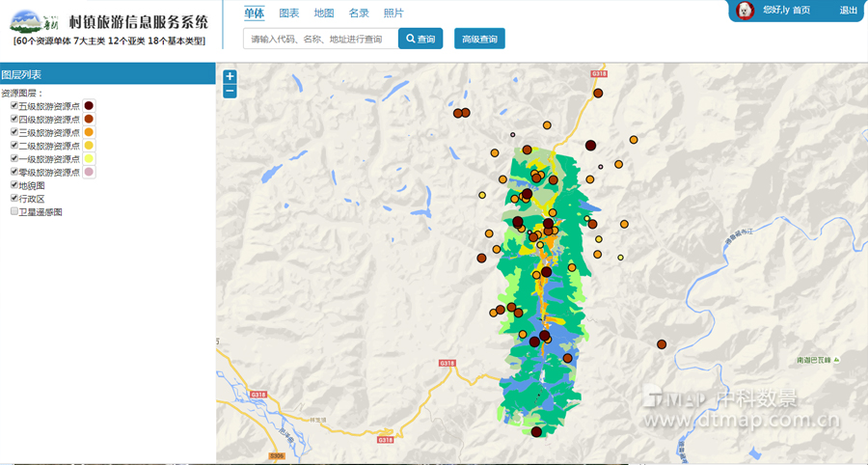Click the 退出 logout link
The width and height of the screenshot is (868, 465).
point(848,11)
